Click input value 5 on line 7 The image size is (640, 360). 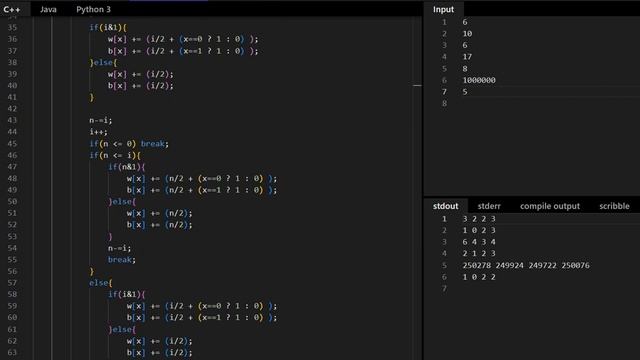[465, 92]
